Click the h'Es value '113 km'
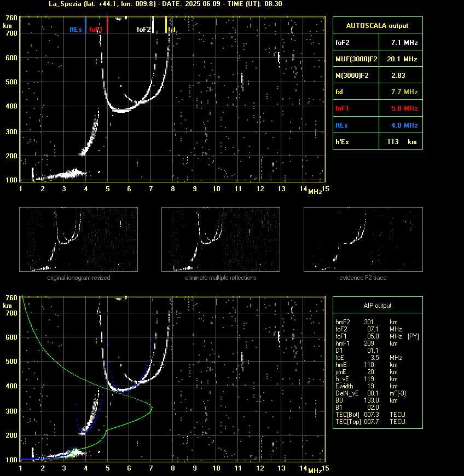464x476 pixels. (402, 142)
